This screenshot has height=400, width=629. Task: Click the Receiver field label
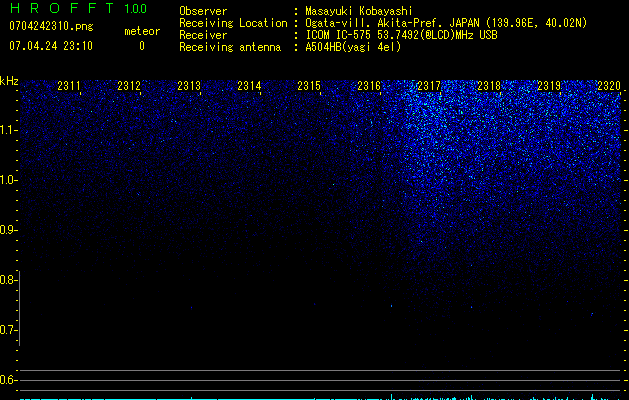coord(203,35)
